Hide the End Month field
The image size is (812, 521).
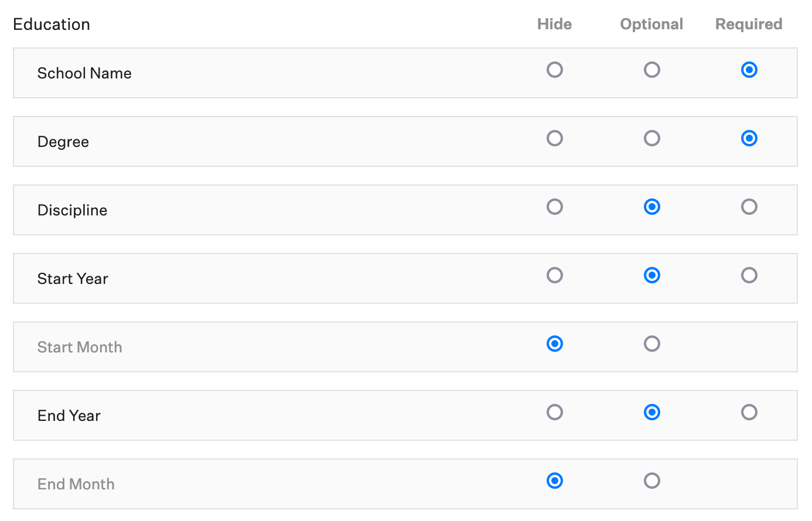pos(554,481)
